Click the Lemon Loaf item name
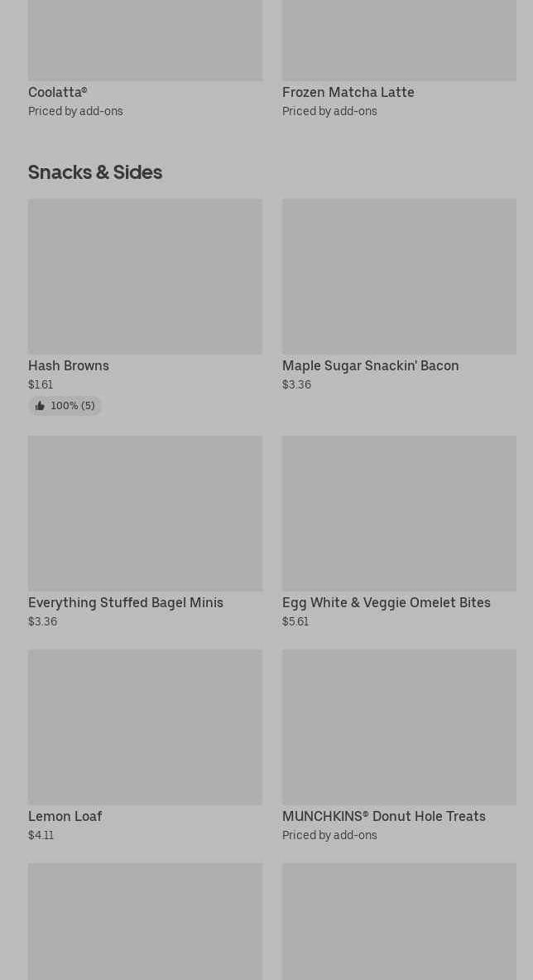Screen dimensions: 533x980 (65, 816)
